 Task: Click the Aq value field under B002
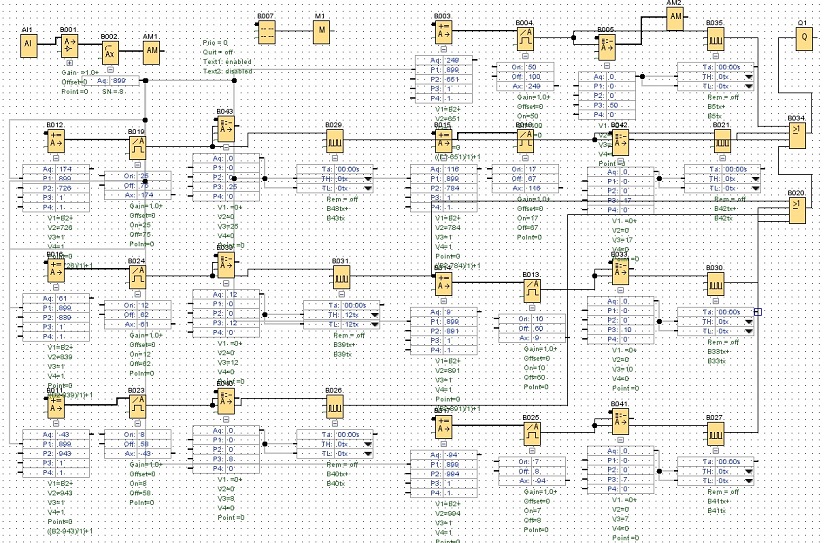[x=119, y=80]
